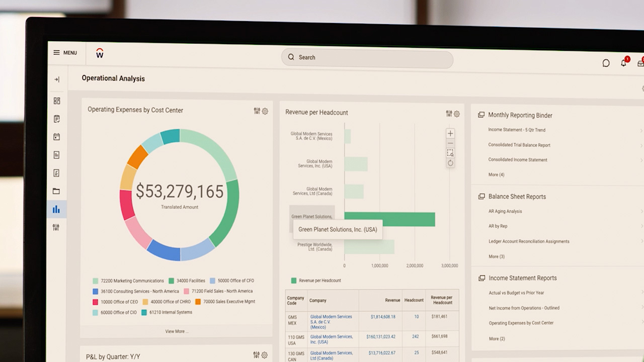The width and height of the screenshot is (644, 362).
Task: Open the notifications bell icon
Action: tap(623, 63)
